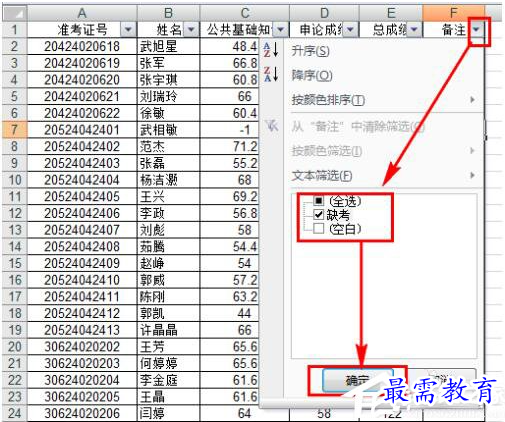Select column A header

(x=82, y=13)
